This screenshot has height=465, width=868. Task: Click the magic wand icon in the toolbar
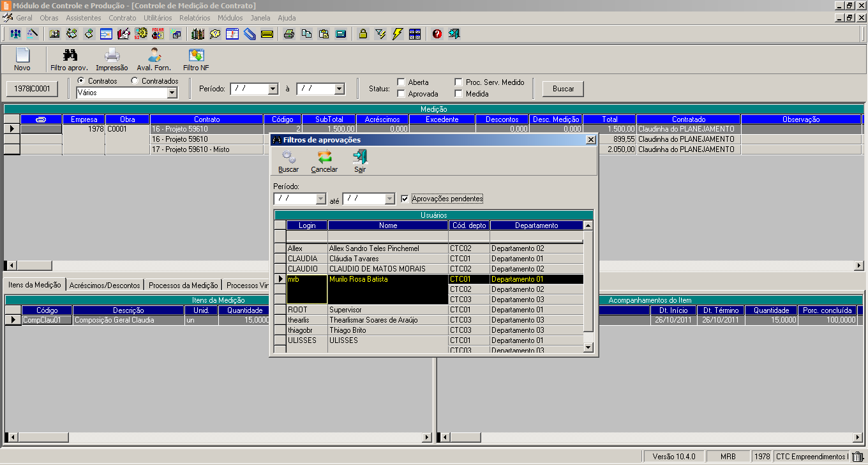[x=32, y=34]
